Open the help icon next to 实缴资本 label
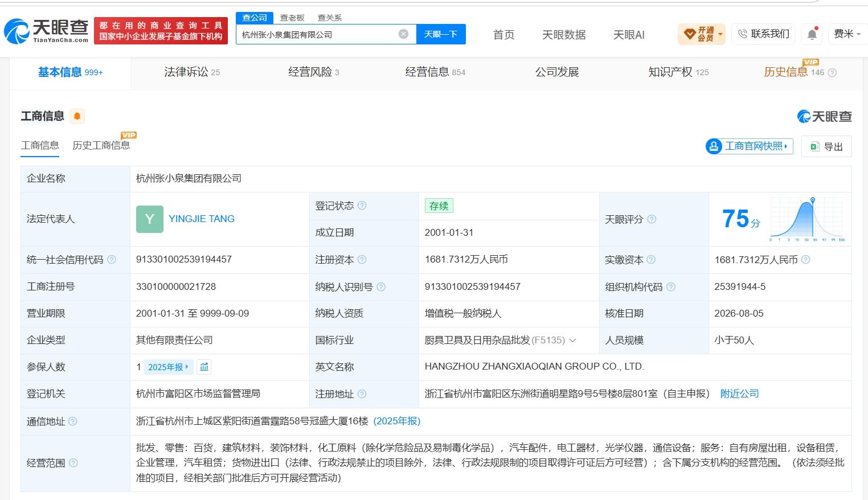The width and height of the screenshot is (868, 500). [x=651, y=260]
